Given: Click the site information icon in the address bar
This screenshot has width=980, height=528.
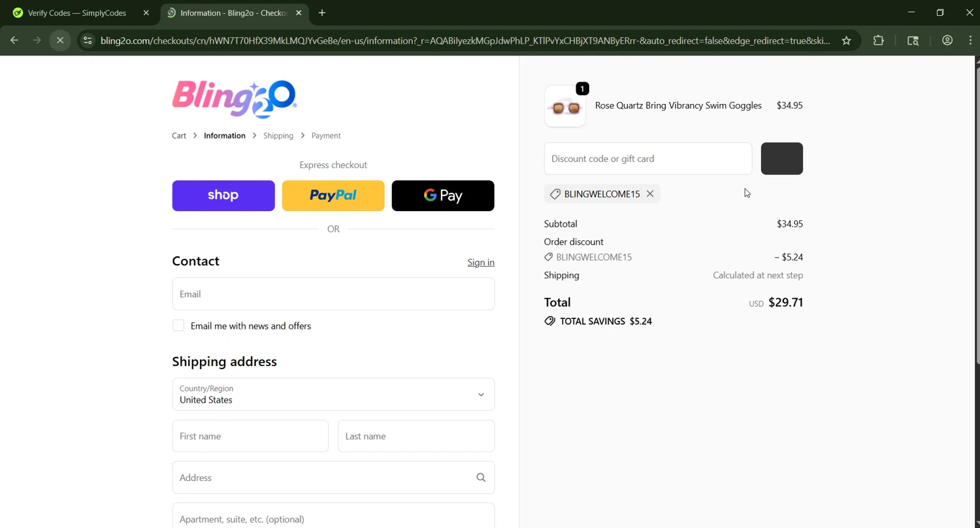Looking at the screenshot, I should pyautogui.click(x=88, y=41).
